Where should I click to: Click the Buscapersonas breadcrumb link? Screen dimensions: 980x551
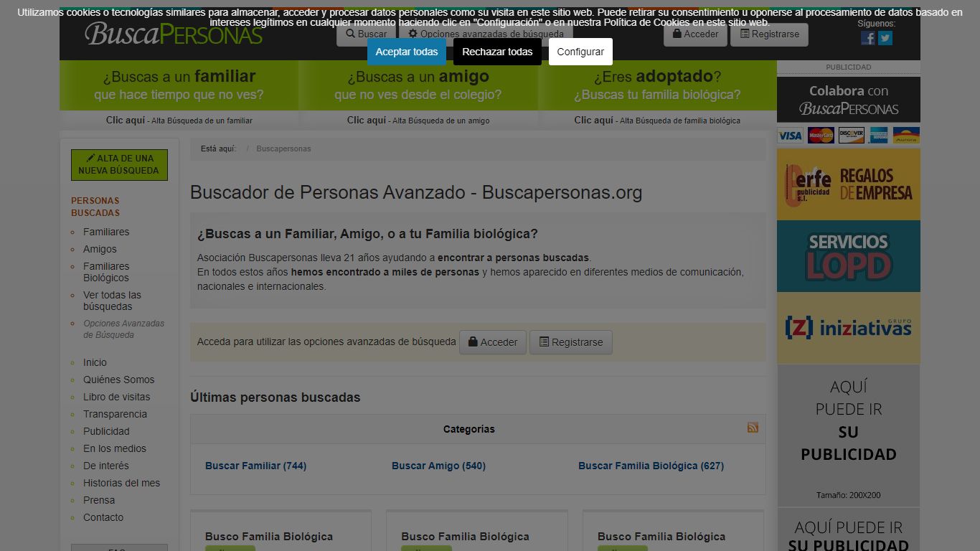283,149
